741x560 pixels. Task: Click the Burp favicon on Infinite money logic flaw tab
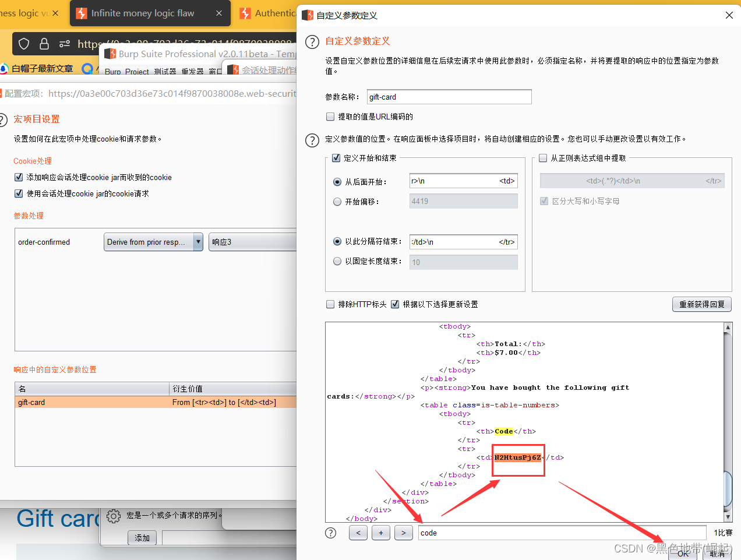click(82, 13)
